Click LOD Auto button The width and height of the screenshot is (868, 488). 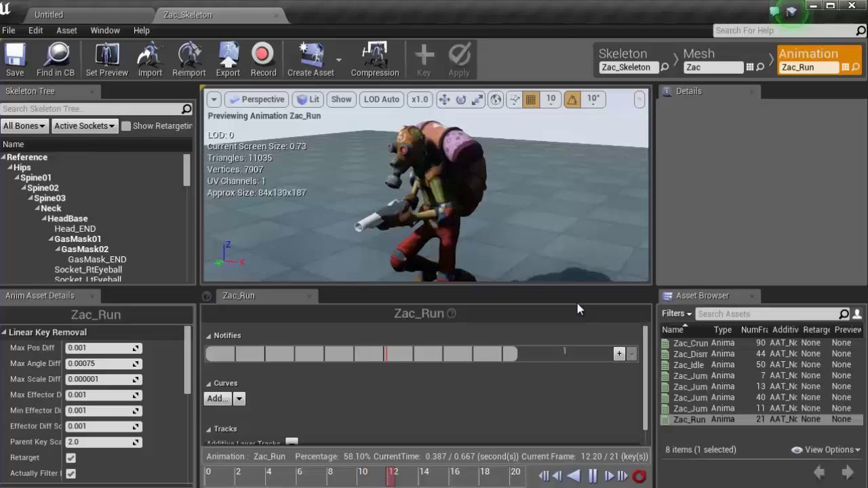382,100
